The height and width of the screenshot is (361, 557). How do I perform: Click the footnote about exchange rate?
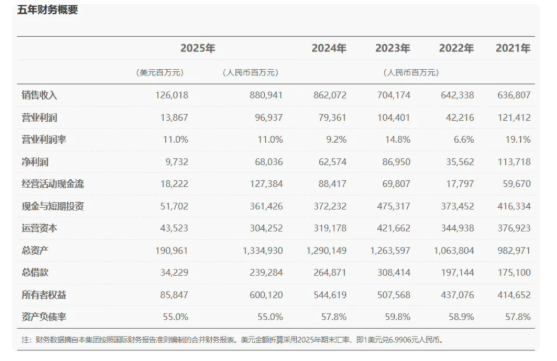point(232,340)
